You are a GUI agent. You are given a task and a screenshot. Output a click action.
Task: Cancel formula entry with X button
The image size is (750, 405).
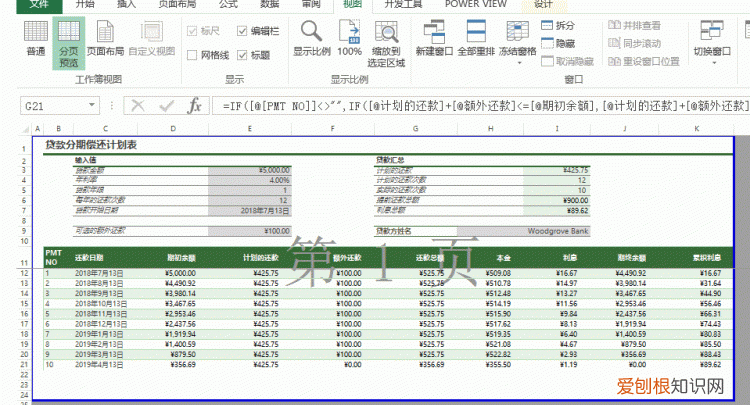click(138, 106)
